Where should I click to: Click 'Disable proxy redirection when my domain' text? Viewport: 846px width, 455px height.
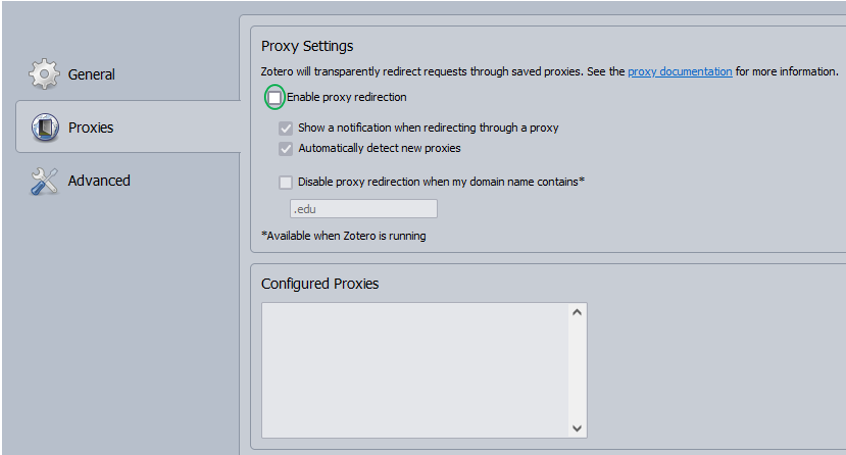coord(440,182)
